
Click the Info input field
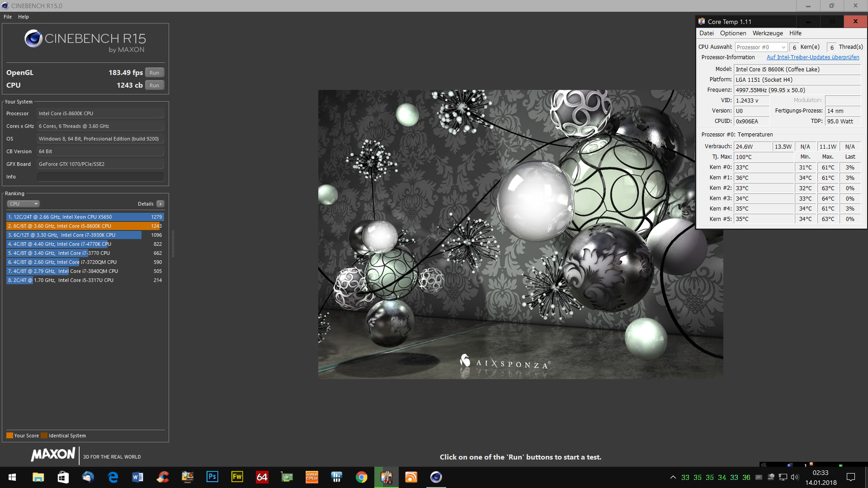pos(100,177)
